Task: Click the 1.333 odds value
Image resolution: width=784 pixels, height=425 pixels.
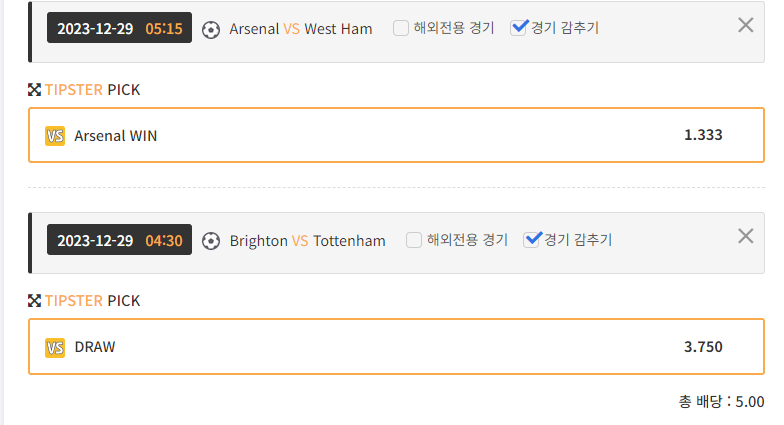Action: [x=703, y=135]
